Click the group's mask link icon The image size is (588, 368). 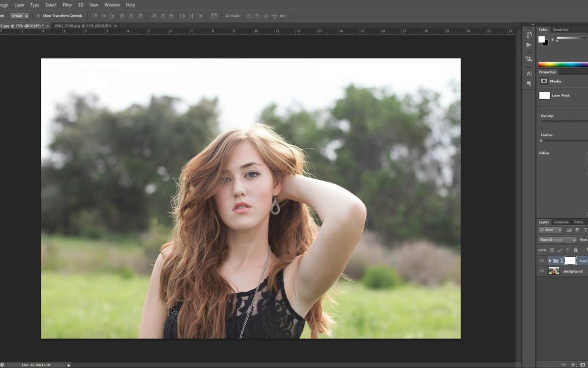(562, 261)
